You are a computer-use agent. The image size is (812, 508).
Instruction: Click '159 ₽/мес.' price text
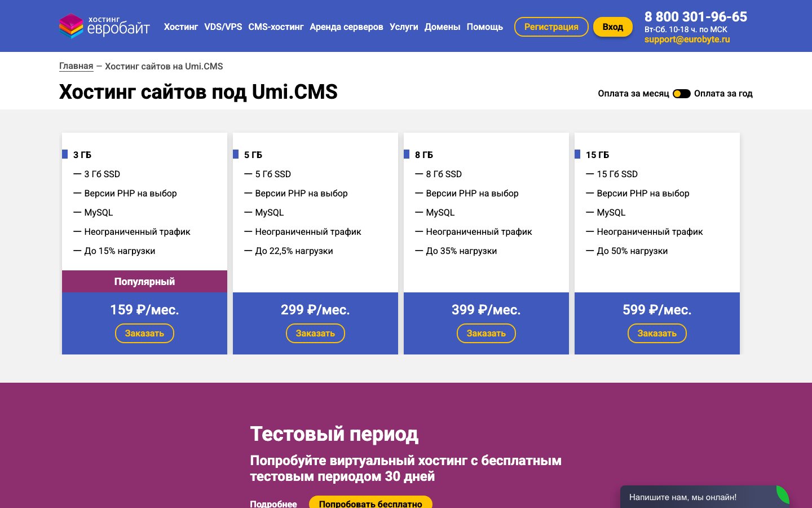point(144,310)
